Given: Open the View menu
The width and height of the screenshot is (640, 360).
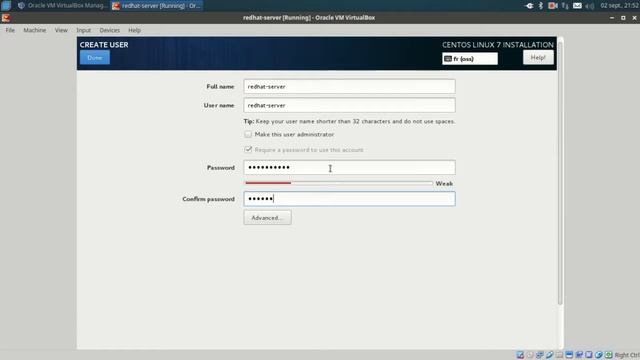Looking at the screenshot, I should [x=61, y=30].
